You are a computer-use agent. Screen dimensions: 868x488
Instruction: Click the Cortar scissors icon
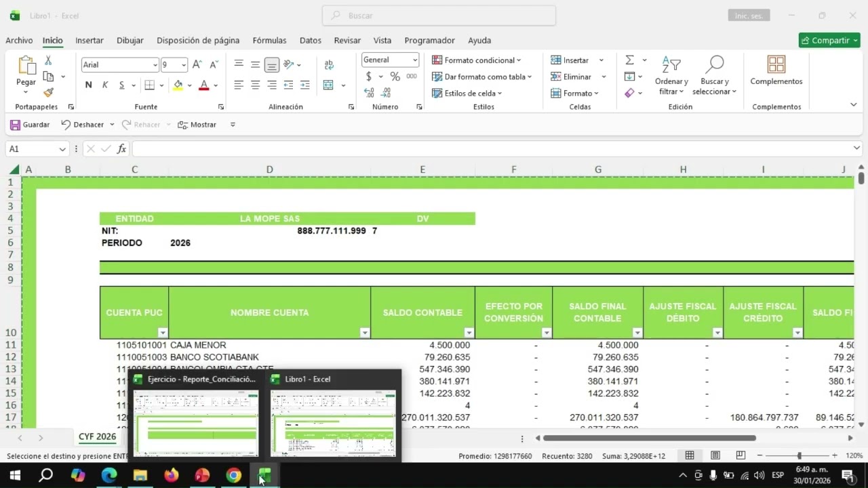point(48,60)
